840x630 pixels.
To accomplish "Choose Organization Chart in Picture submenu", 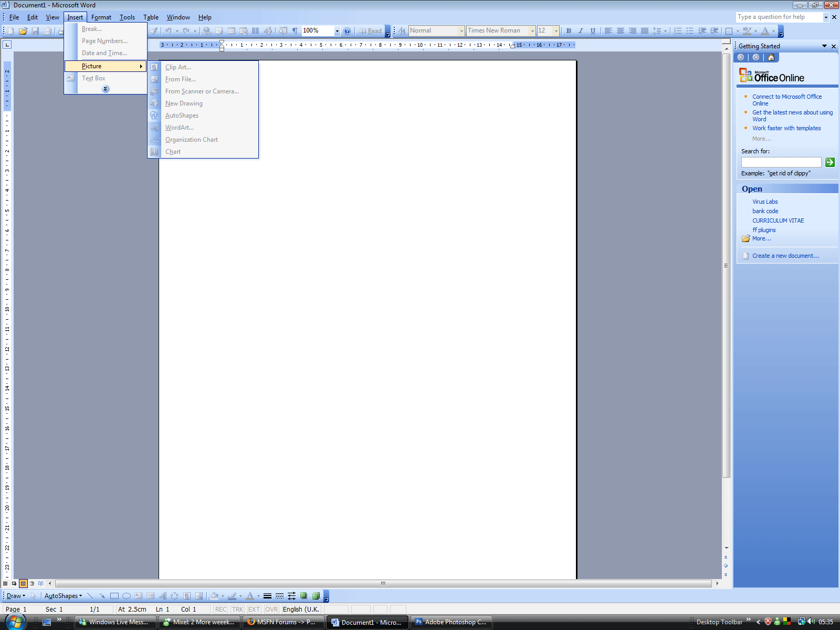I will pyautogui.click(x=203, y=140).
